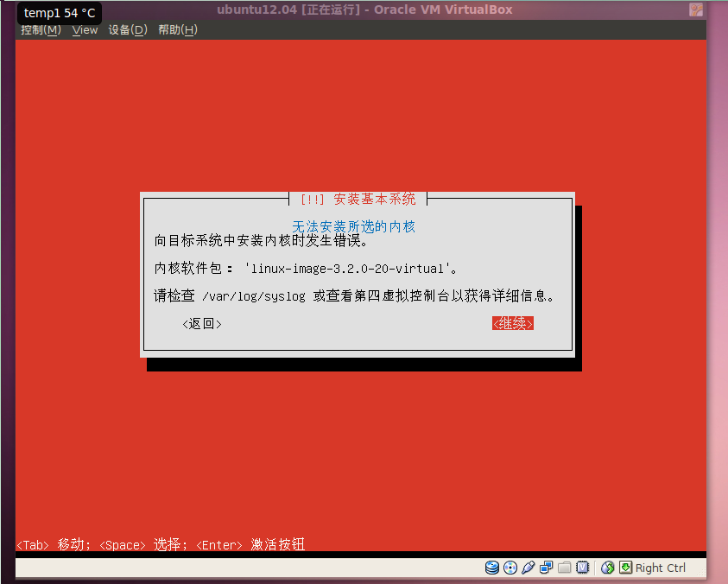728x584 pixels.
Task: Open the 设备(D) menu
Action: coord(128,30)
